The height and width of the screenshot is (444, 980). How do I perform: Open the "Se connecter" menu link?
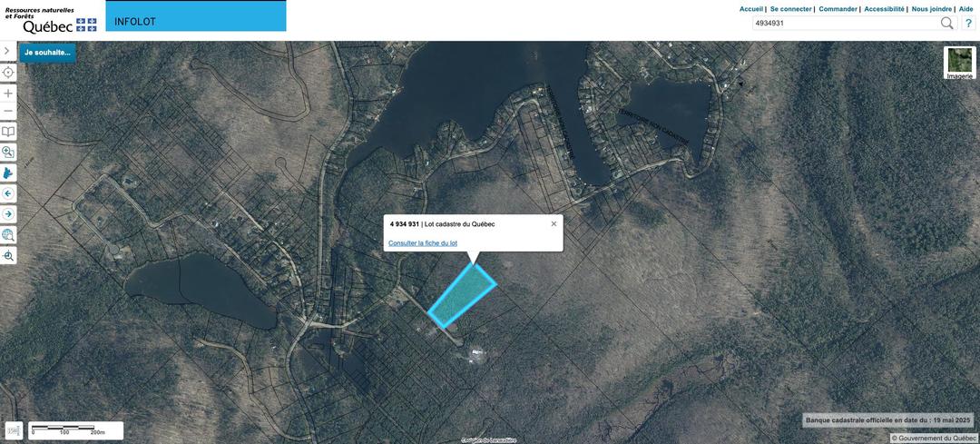790,9
